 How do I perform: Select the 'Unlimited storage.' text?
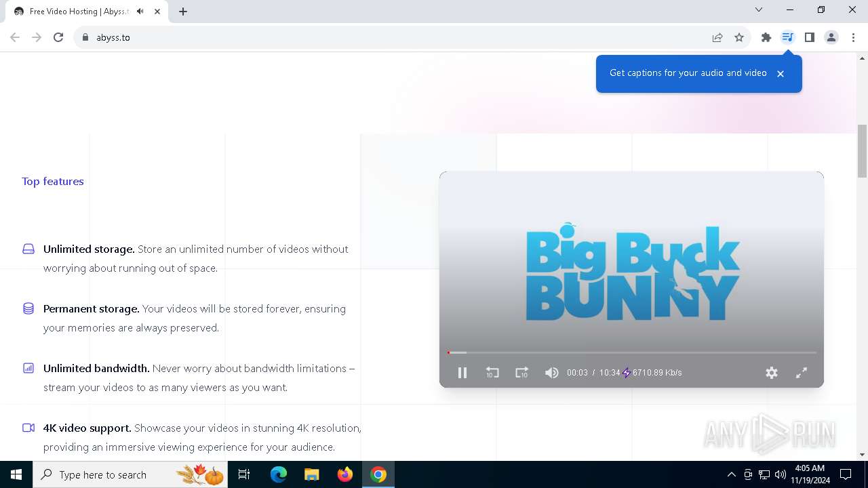coord(89,249)
